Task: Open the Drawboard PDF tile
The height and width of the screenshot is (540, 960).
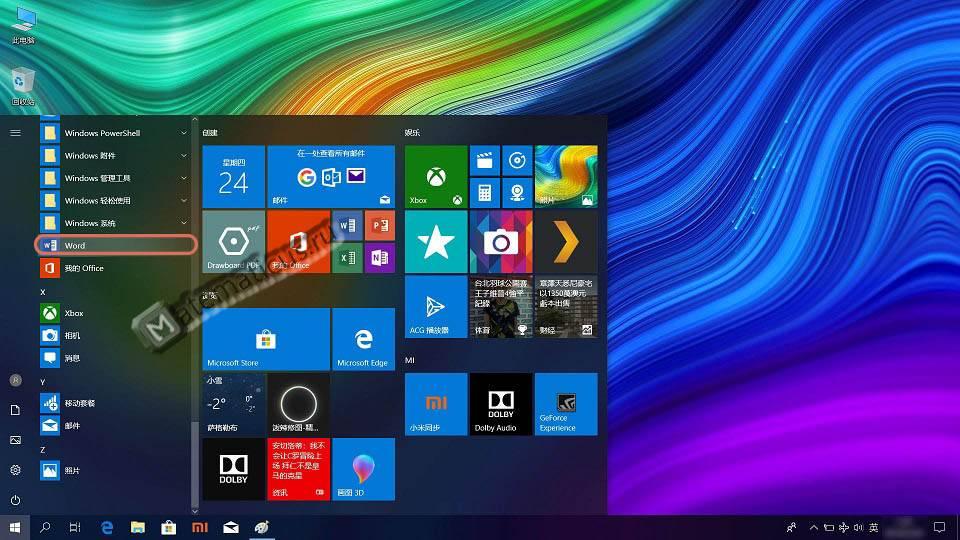Action: click(234, 242)
